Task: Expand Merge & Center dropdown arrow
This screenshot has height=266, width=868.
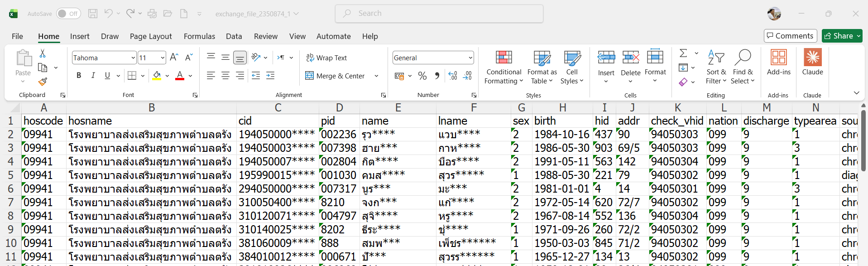Action: click(x=376, y=76)
